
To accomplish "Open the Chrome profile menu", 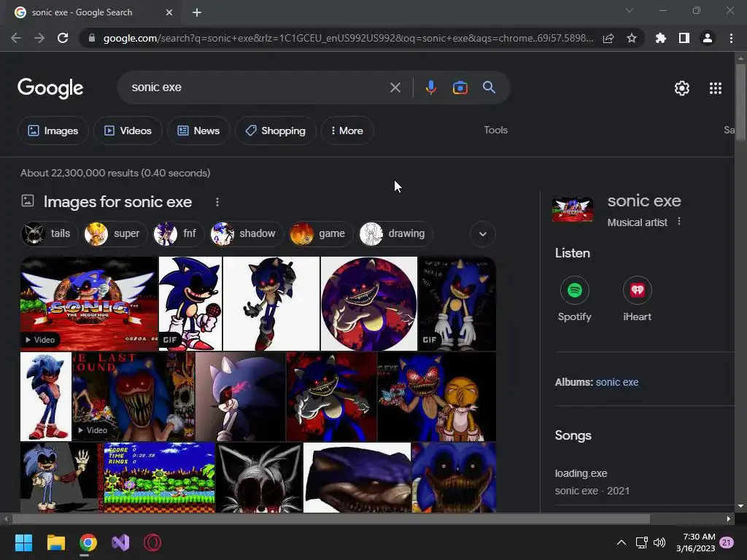I will pos(708,38).
